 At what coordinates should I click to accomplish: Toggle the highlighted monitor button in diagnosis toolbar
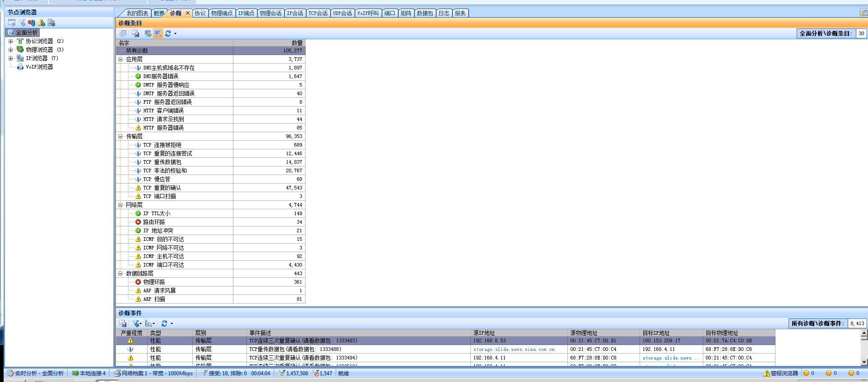[158, 33]
